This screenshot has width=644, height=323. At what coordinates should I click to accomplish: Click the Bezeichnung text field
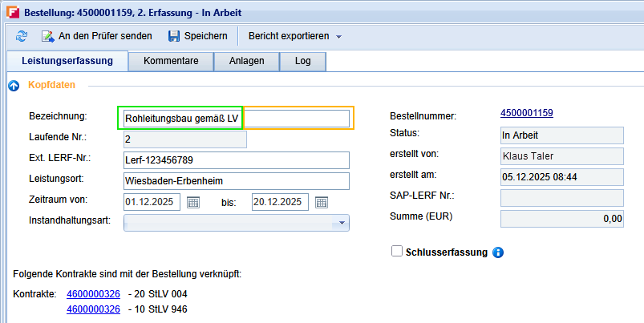click(236, 119)
